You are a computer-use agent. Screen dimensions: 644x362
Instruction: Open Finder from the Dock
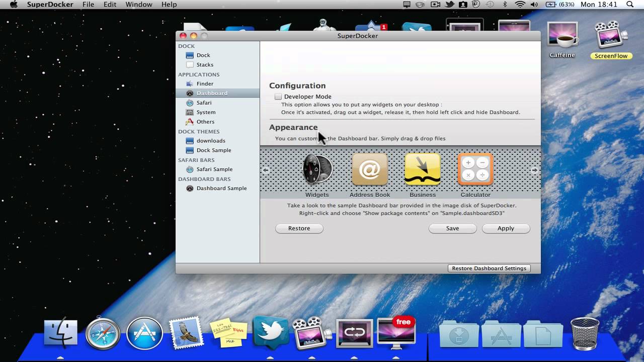pyautogui.click(x=61, y=333)
